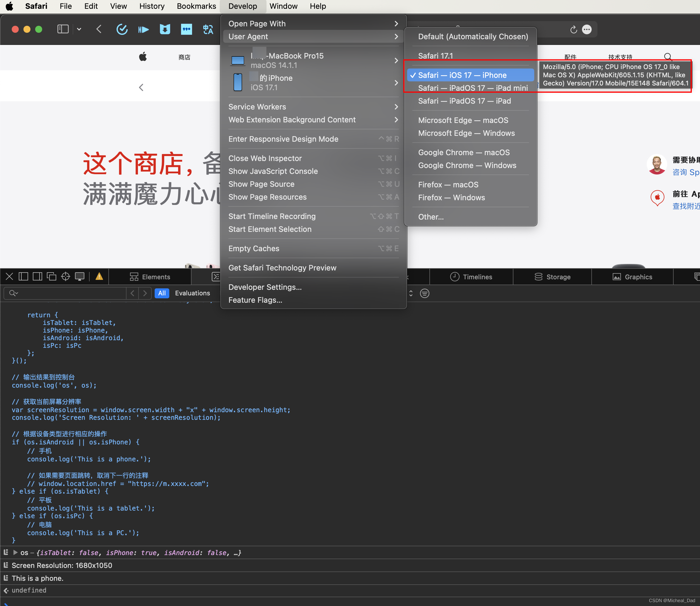Reload the page in address bar
Image resolution: width=700 pixels, height=606 pixels.
tap(573, 30)
